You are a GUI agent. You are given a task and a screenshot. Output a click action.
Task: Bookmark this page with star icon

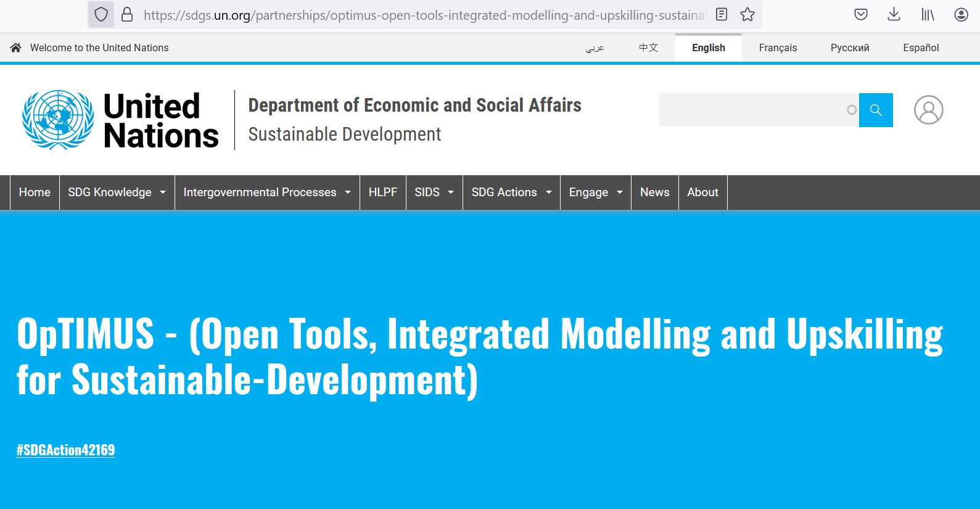747,15
